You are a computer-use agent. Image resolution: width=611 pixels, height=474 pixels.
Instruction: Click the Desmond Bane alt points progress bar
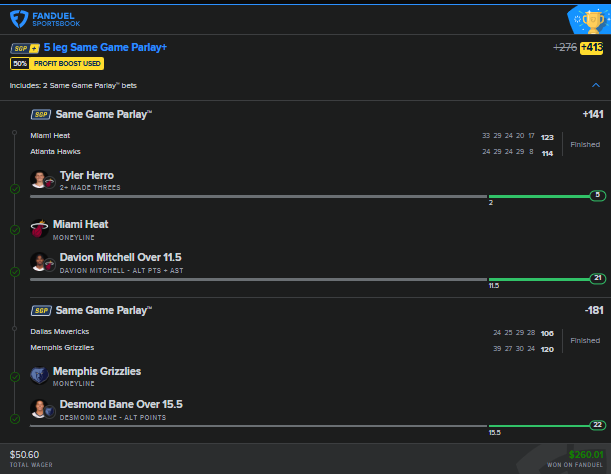[x=317, y=426]
